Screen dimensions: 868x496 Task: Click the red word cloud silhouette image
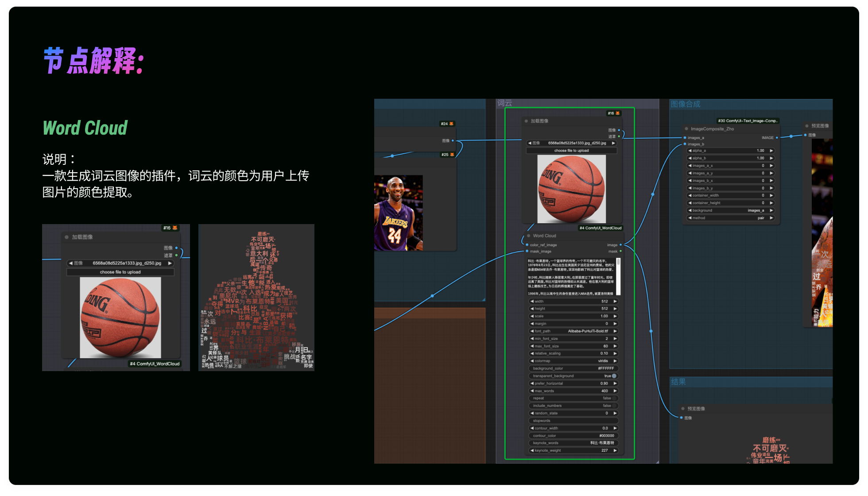(x=256, y=298)
